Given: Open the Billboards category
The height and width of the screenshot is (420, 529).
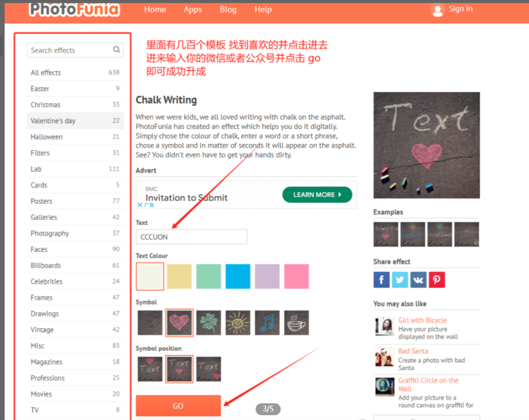Looking at the screenshot, I should click(75, 265).
